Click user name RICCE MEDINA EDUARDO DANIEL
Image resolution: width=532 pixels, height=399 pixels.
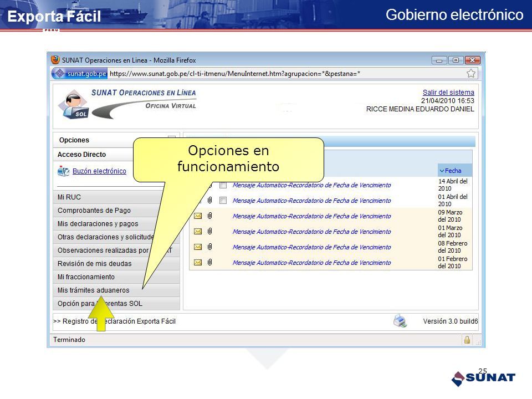(420, 109)
